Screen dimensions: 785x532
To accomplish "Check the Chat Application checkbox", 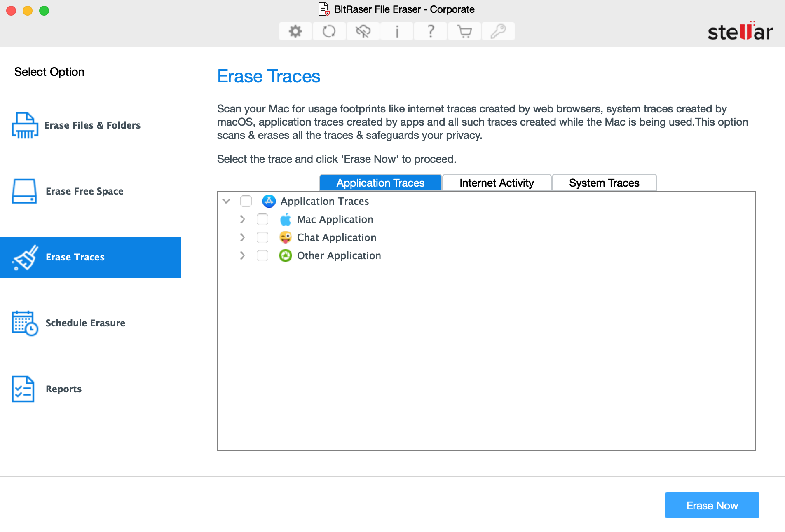I will coord(262,237).
